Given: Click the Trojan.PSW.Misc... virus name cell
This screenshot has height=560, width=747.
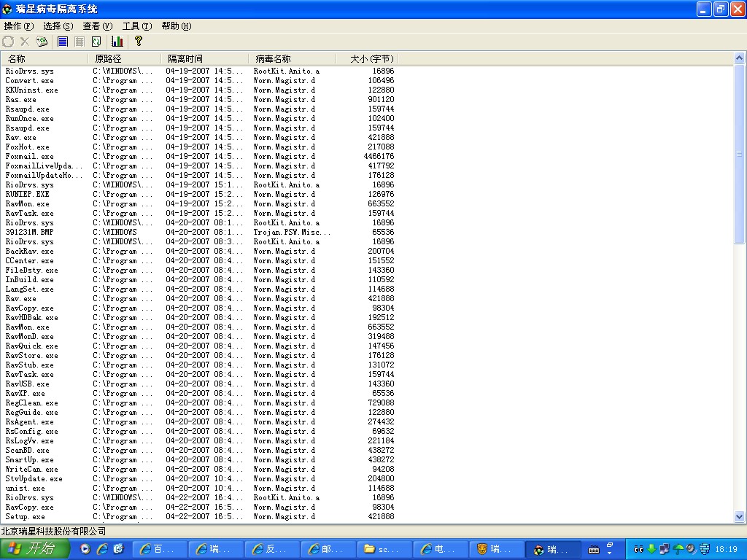Looking at the screenshot, I should [292, 232].
